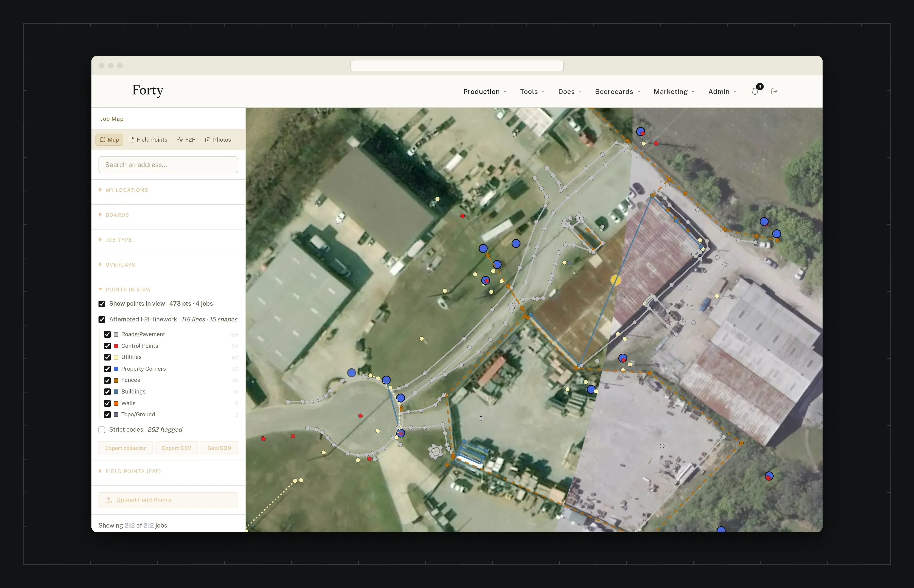Uncheck the Roads/Pavement layer
This screenshot has width=914, height=588.
[108, 334]
